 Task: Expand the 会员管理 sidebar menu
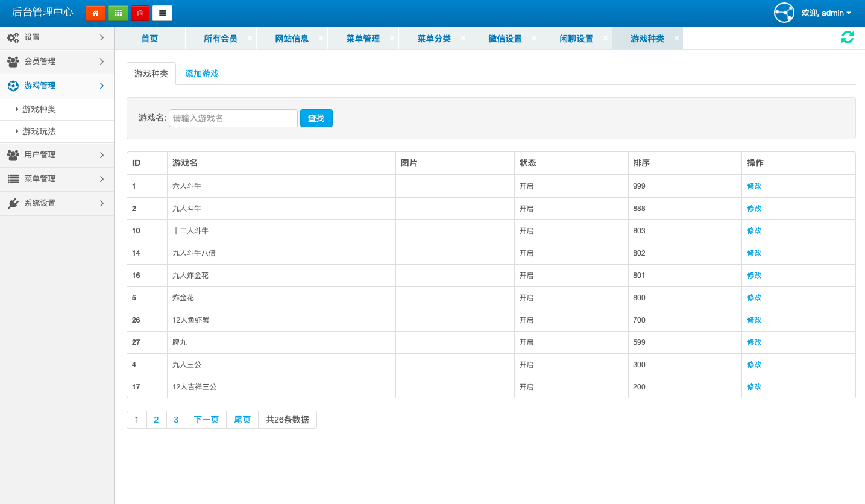[x=57, y=61]
